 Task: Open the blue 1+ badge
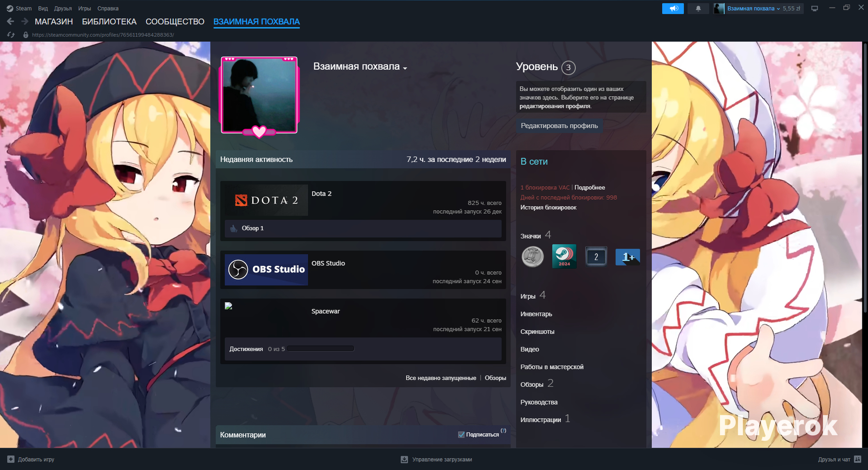(x=628, y=257)
